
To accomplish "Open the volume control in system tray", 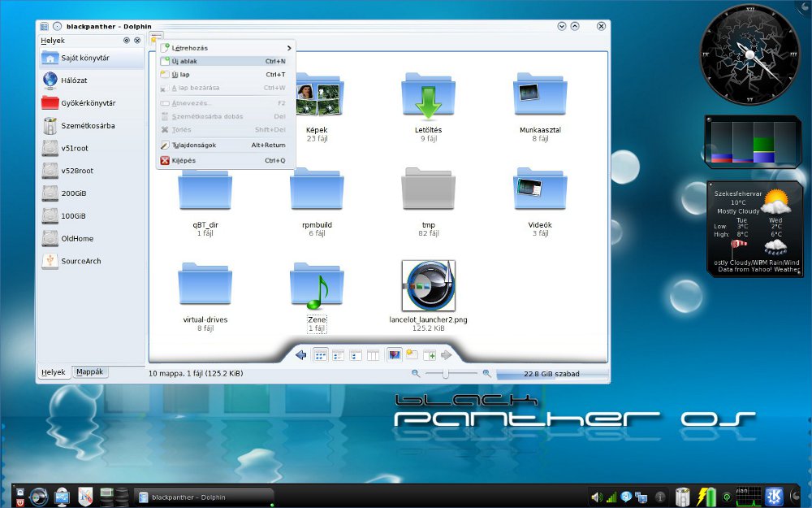I will pos(597,497).
